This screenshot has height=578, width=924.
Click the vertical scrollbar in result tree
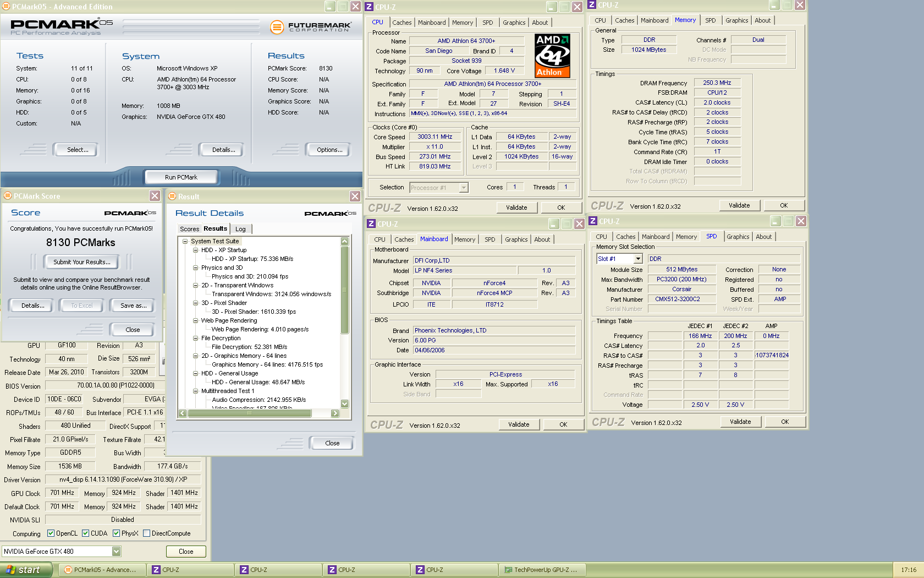(x=345, y=290)
